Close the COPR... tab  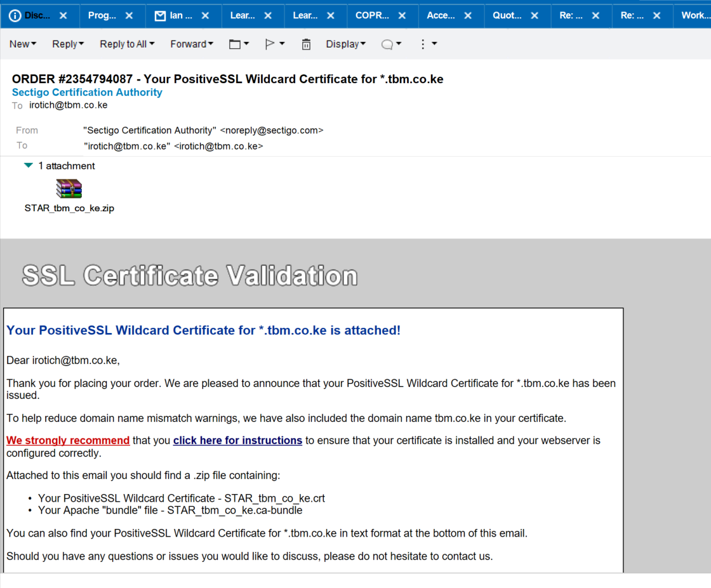(x=404, y=16)
